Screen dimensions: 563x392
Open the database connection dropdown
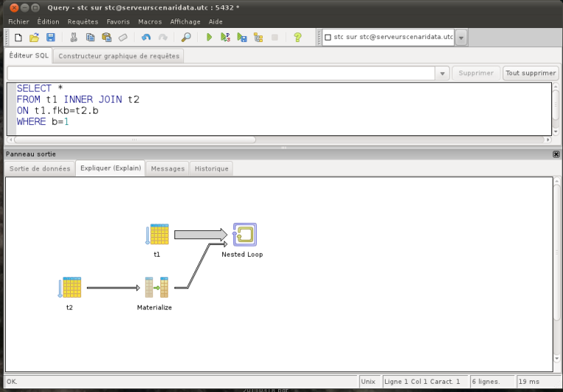tap(461, 38)
